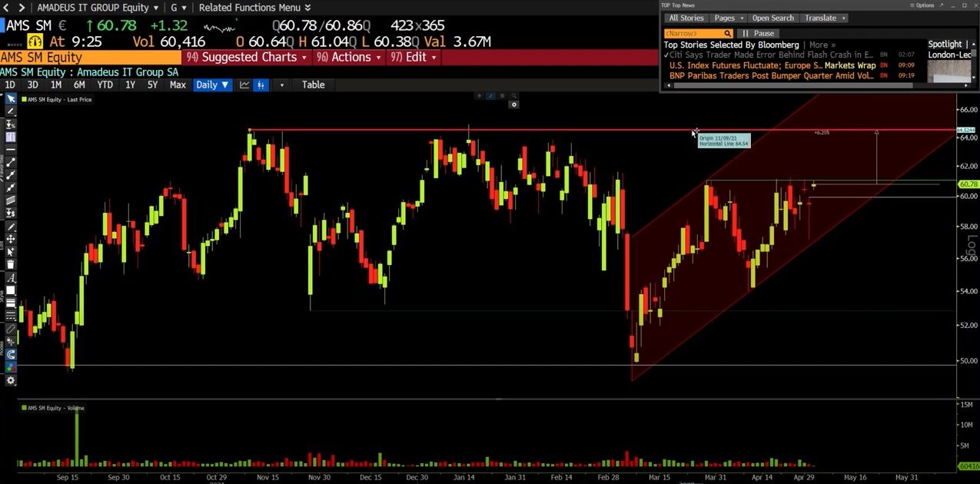Click the white fill color swatch
The width and height of the screenshot is (980, 484).
(11, 289)
